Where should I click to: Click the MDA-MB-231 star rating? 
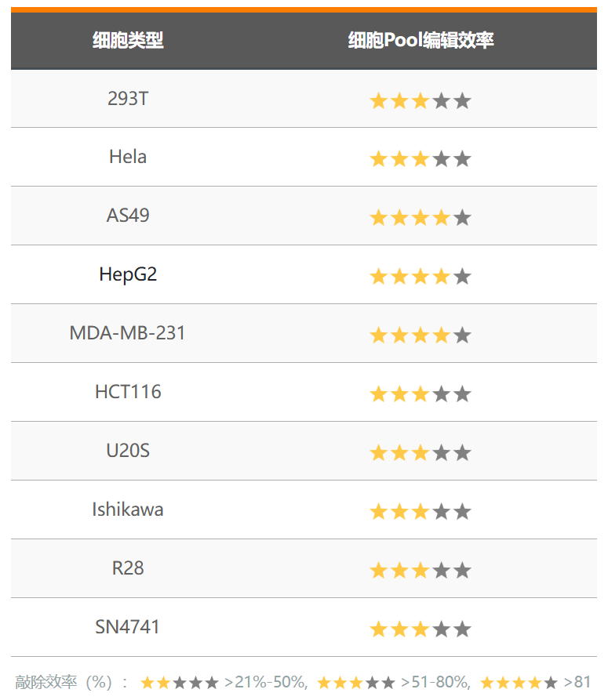420,335
